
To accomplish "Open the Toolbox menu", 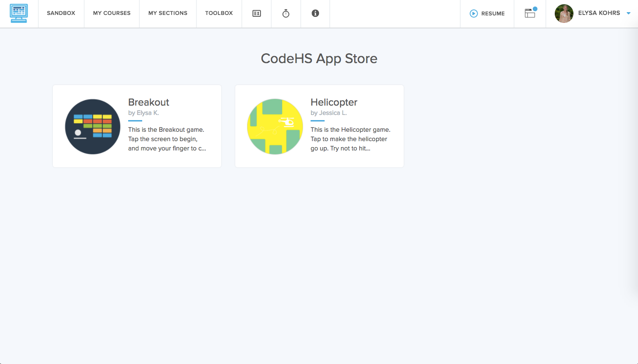I will [219, 14].
